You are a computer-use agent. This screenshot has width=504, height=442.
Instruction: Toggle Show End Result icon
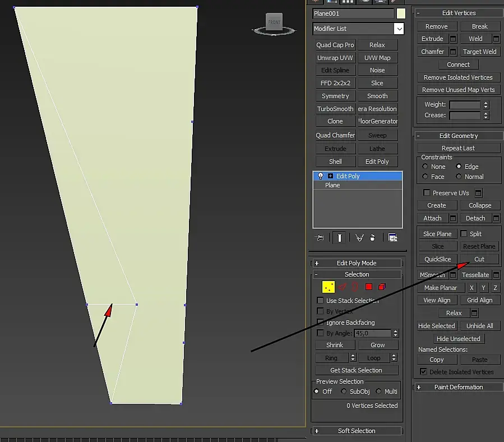coord(339,238)
